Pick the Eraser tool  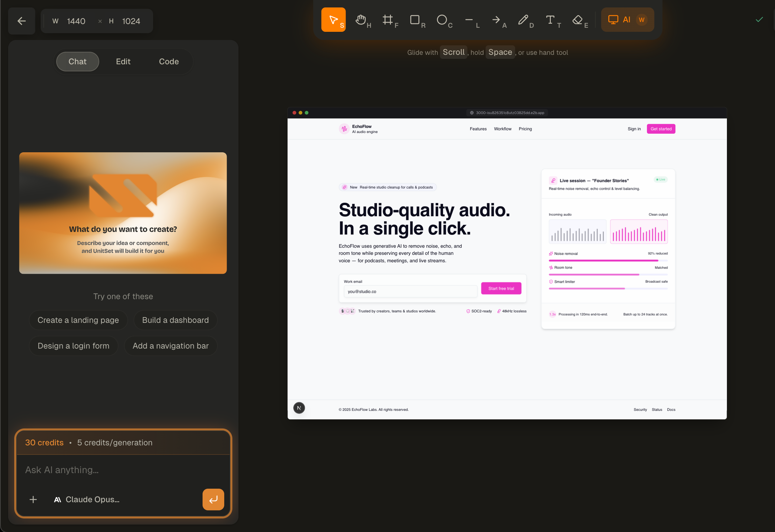[x=578, y=20]
